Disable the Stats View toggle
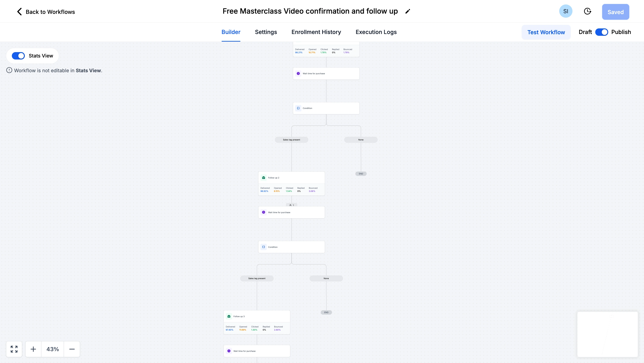 (18, 56)
